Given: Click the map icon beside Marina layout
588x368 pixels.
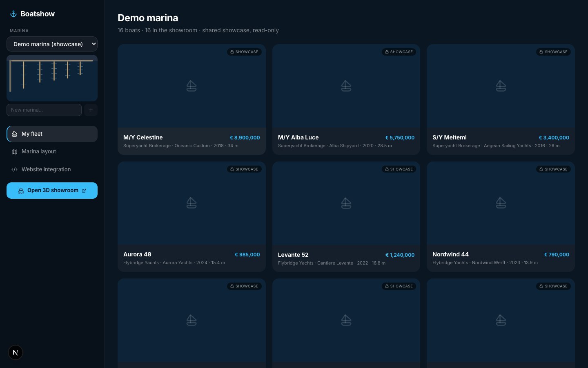Looking at the screenshot, I should tap(14, 152).
